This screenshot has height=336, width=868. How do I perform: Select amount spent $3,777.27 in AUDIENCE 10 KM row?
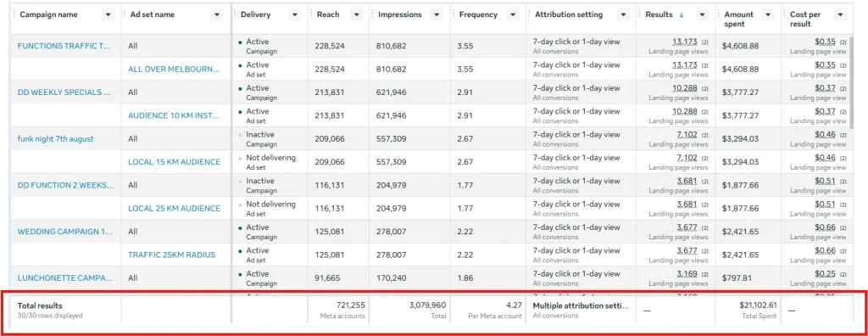coord(741,116)
